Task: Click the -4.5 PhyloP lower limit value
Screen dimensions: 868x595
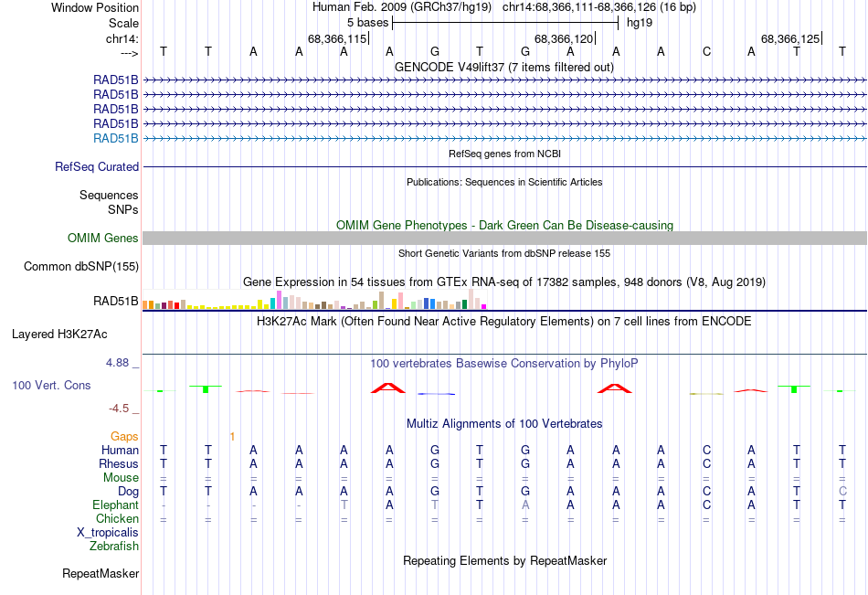Action: pyautogui.click(x=119, y=409)
